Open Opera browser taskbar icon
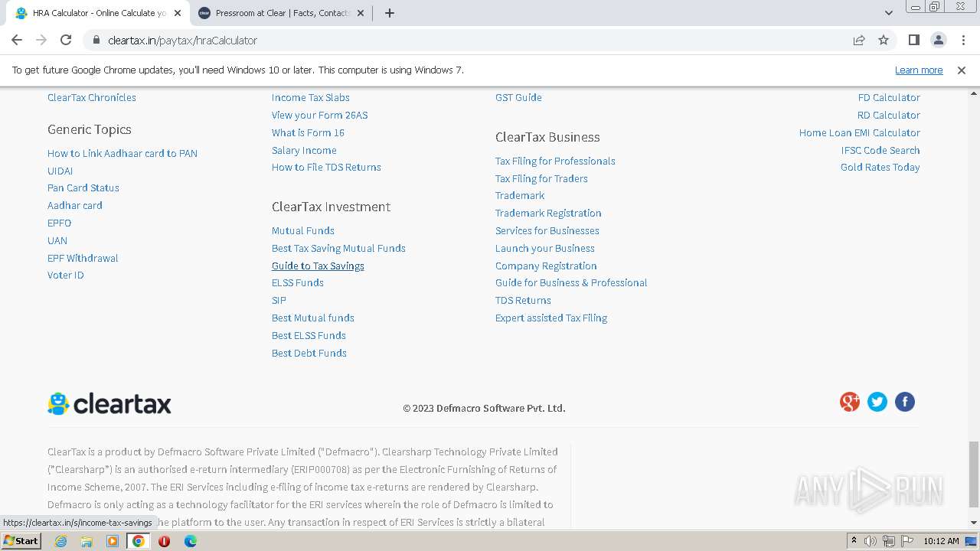 pyautogui.click(x=165, y=541)
